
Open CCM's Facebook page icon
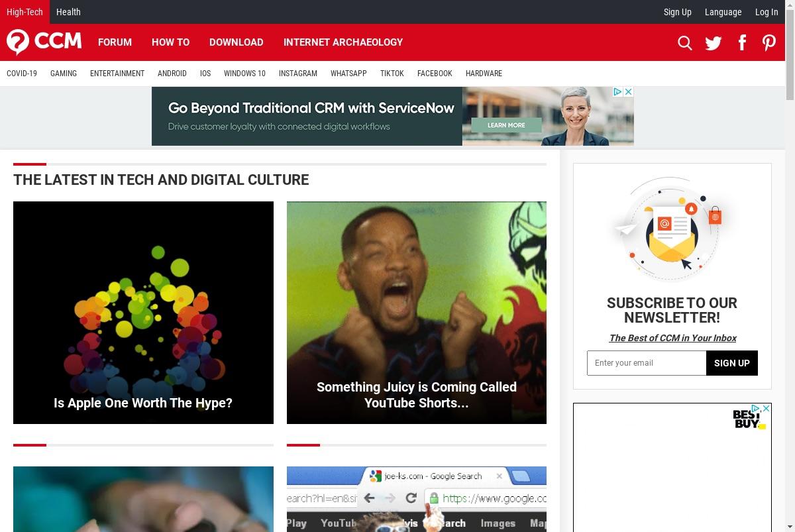[742, 43]
